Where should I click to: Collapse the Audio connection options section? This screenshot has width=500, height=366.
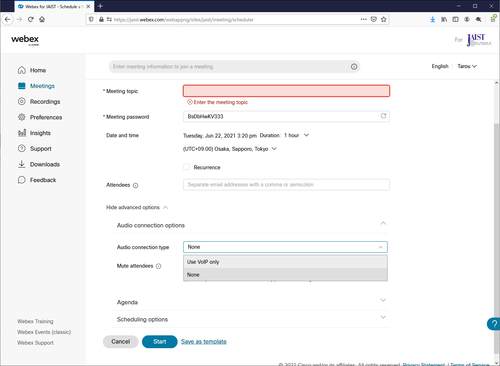click(383, 223)
